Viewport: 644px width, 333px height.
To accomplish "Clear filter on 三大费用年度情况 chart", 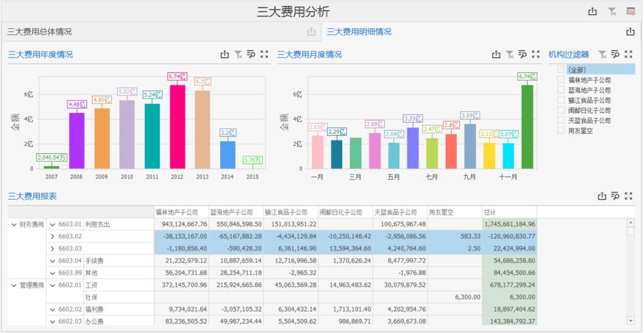I will coord(238,54).
